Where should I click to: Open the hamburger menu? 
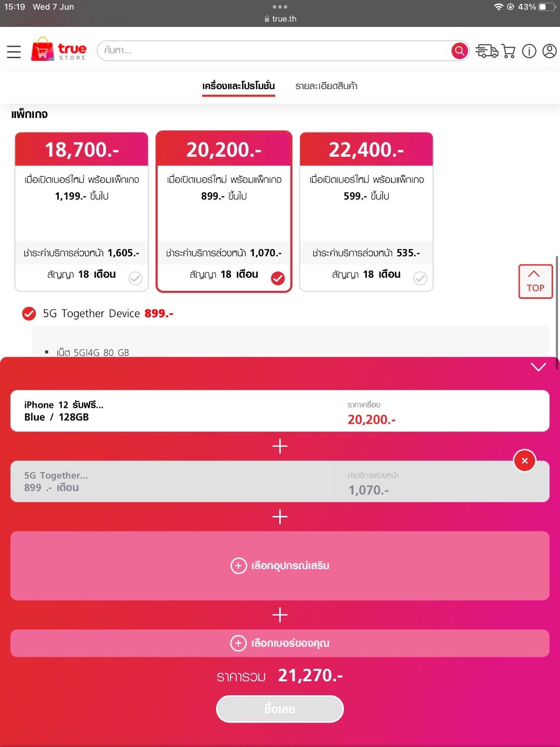[14, 51]
